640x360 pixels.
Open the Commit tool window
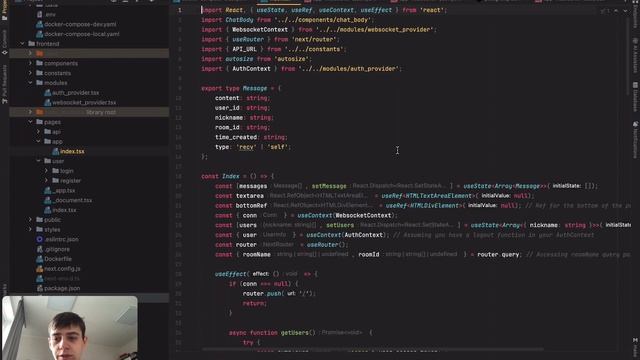[x=4, y=42]
